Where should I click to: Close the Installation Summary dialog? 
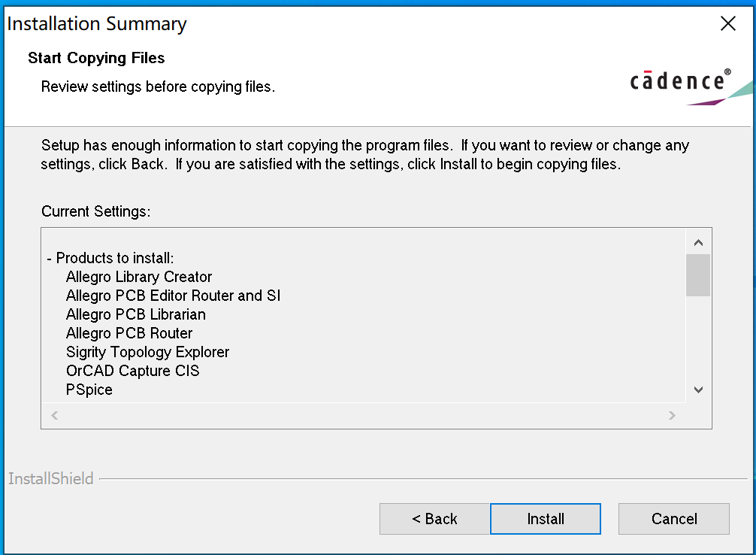pos(728,23)
